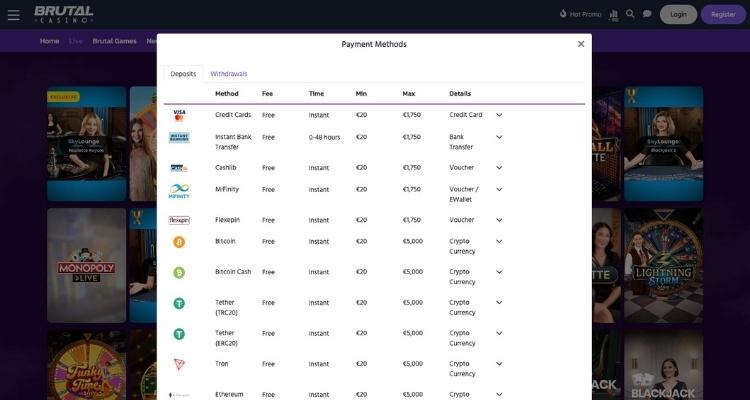This screenshot has width=750, height=400.
Task: Open the Lightning Storm game thumbnail
Action: [663, 266]
